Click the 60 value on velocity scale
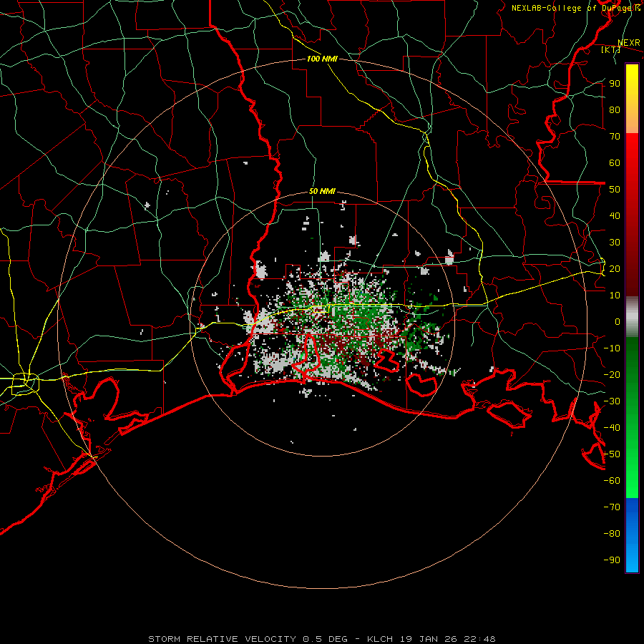The width and height of the screenshot is (644, 644). [x=615, y=162]
